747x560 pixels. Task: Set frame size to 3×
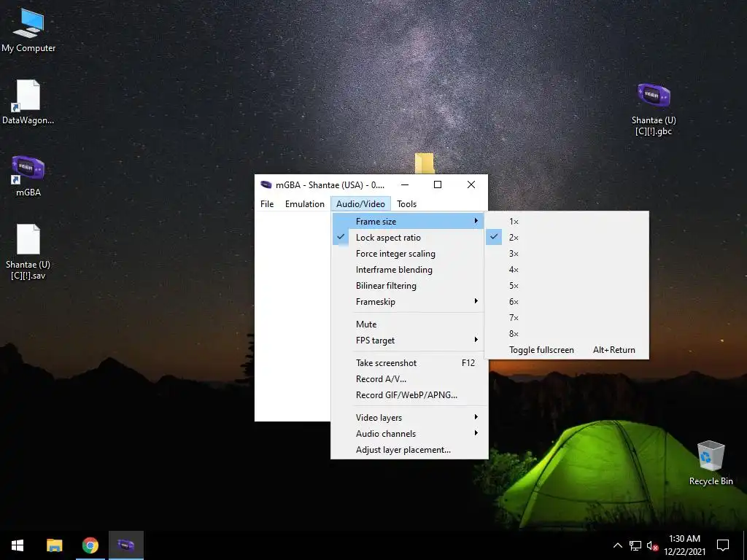[x=566, y=254]
